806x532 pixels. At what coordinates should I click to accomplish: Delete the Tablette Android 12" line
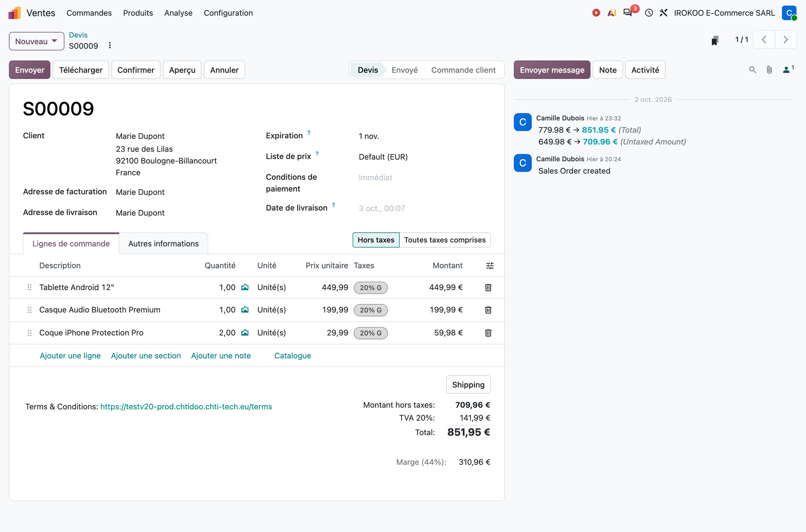(x=488, y=288)
